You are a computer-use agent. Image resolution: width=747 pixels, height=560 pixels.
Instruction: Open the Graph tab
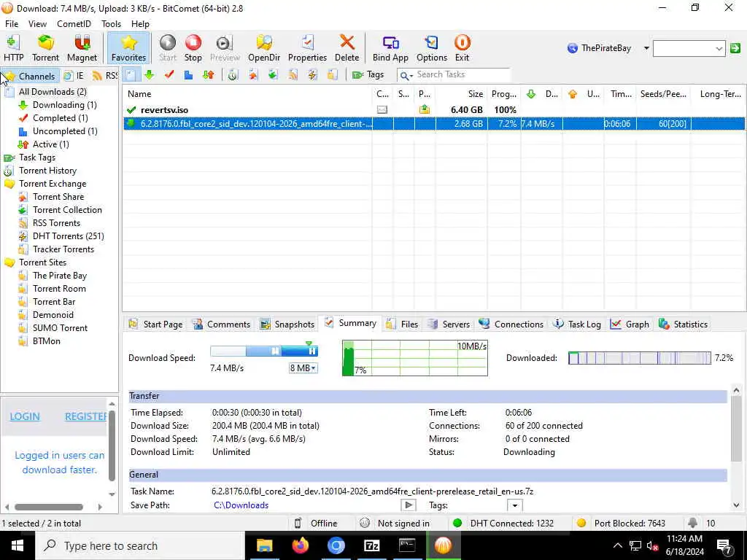click(630, 324)
